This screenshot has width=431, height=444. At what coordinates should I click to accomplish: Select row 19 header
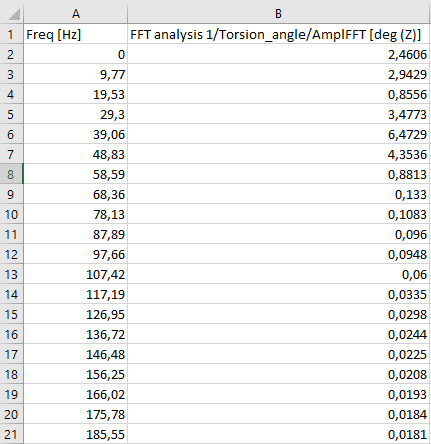(11, 394)
